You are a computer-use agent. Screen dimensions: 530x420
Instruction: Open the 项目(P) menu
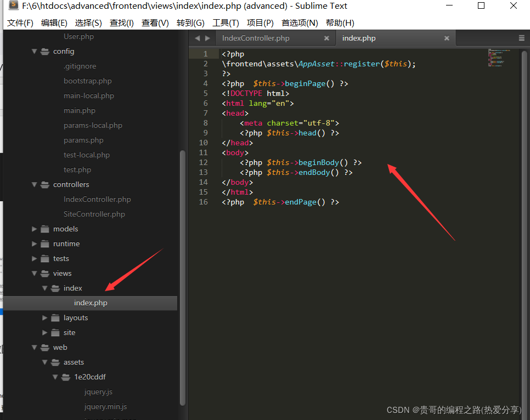260,23
